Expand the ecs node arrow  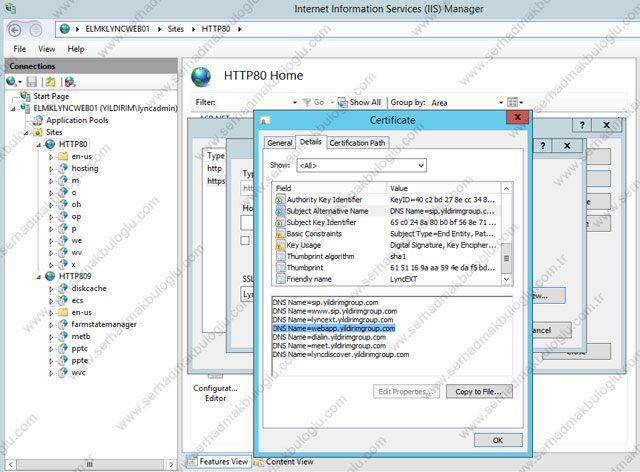[x=51, y=301]
